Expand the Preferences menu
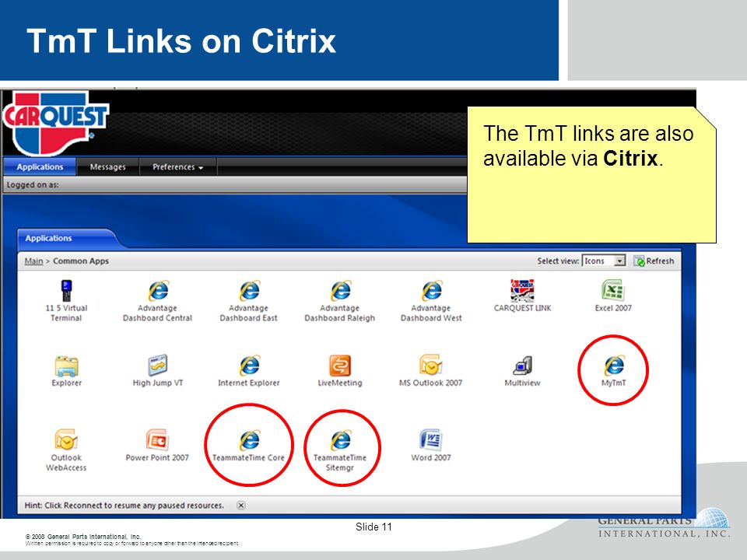This screenshot has width=747, height=560. tap(177, 167)
